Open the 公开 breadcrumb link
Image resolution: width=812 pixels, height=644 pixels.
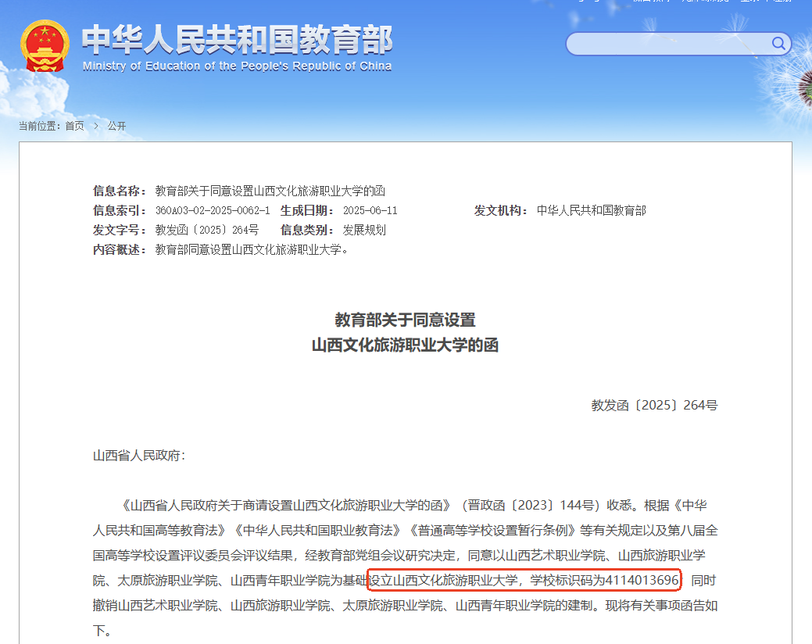116,126
